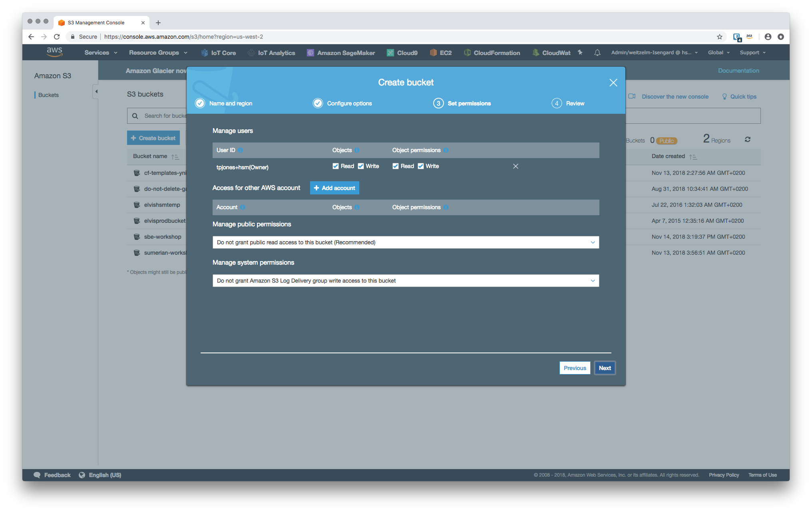Screen dimensions: 812x513
Task: Select Buckets in sidebar
Action: coord(48,95)
